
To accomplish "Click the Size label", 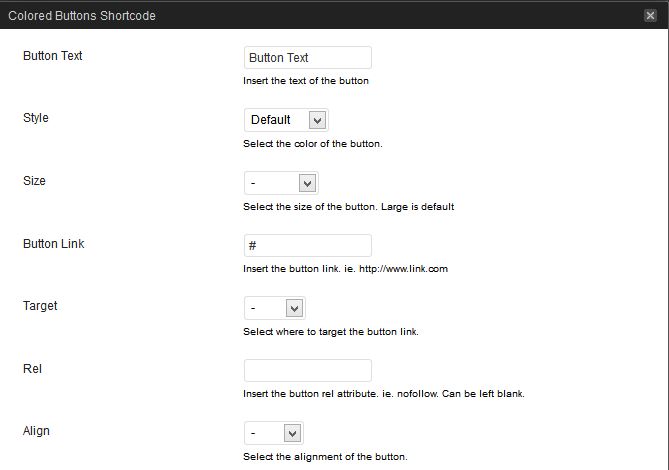I will click(34, 181).
